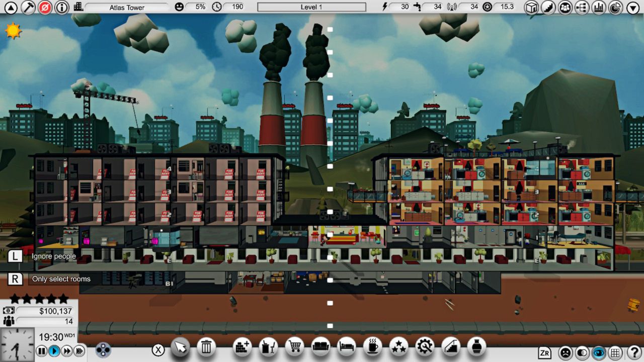
Task: Open the pie chart finances report
Action: [x=616, y=8]
